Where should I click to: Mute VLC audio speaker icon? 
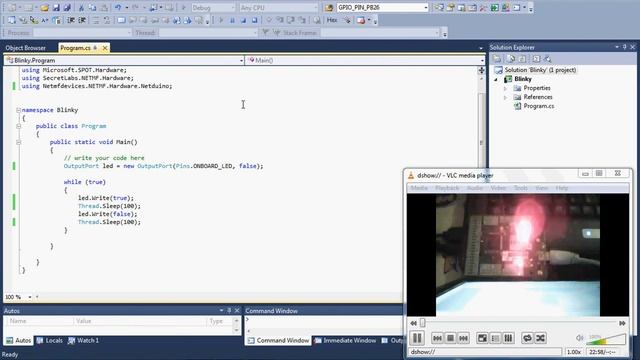(x=580, y=338)
